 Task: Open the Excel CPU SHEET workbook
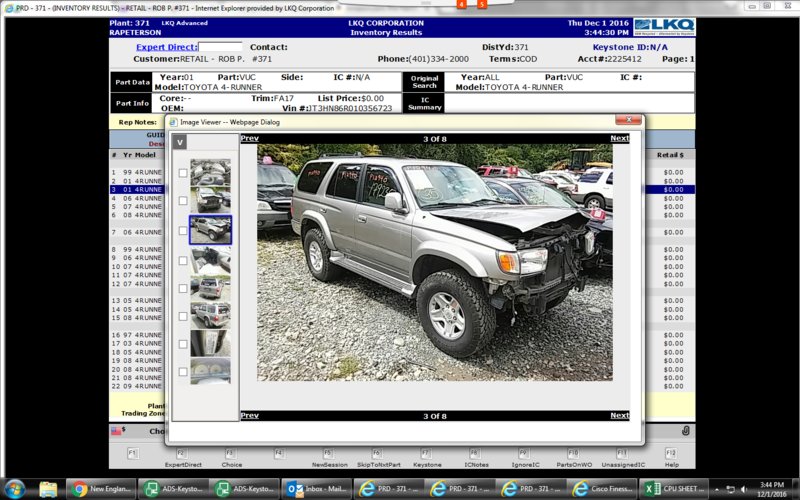click(x=673, y=489)
